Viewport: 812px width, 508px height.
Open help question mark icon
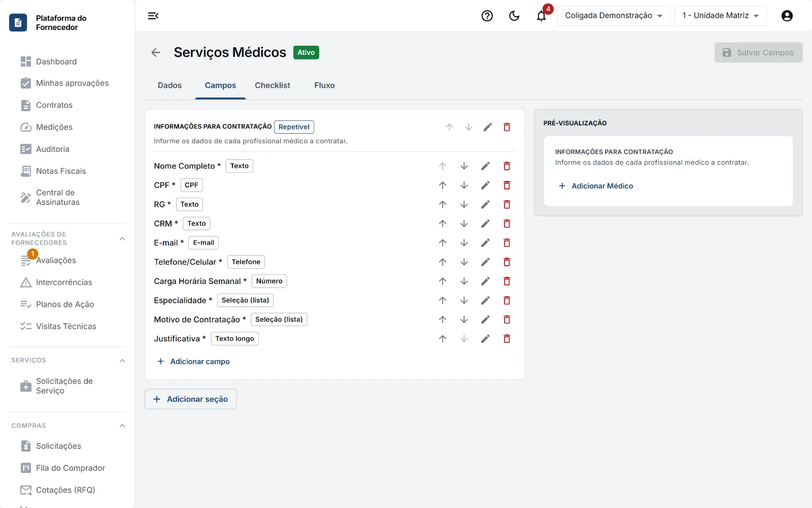pos(487,16)
